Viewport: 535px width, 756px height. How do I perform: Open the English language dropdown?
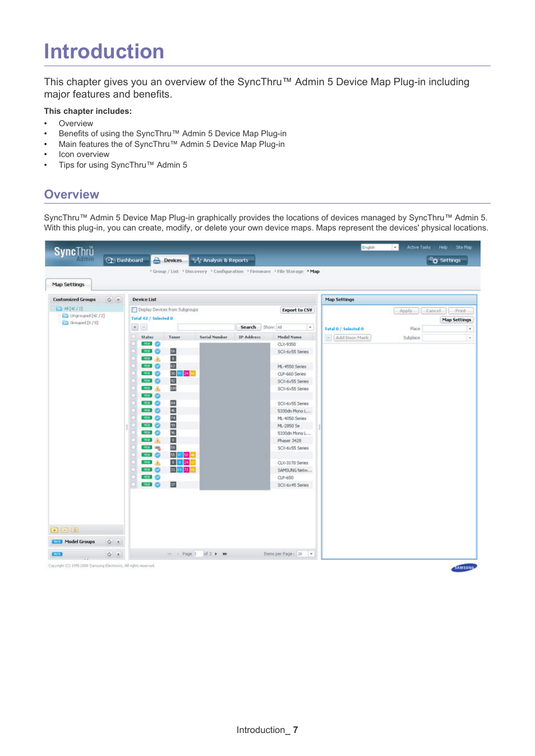pyautogui.click(x=380, y=247)
